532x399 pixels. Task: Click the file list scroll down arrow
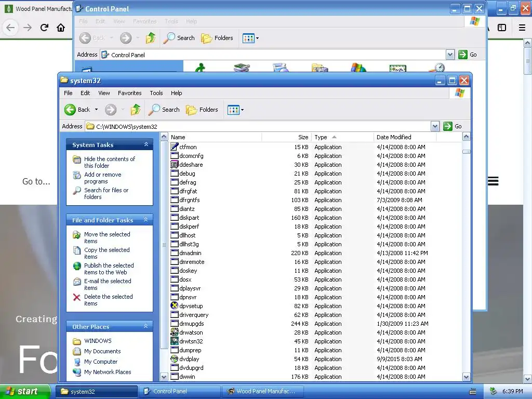(x=466, y=377)
